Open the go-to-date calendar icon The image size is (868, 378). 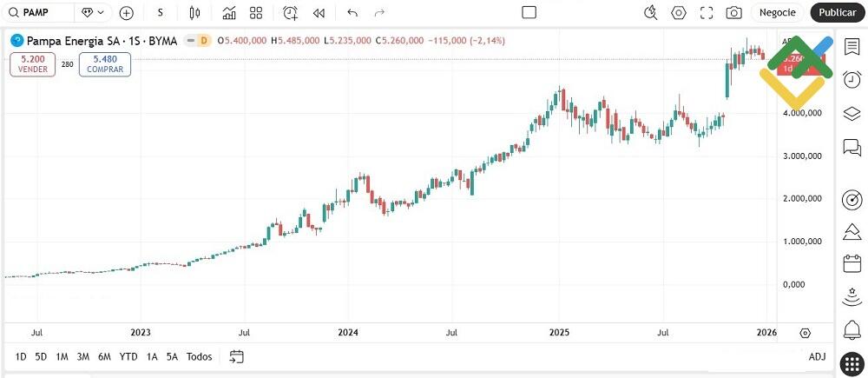tap(237, 356)
